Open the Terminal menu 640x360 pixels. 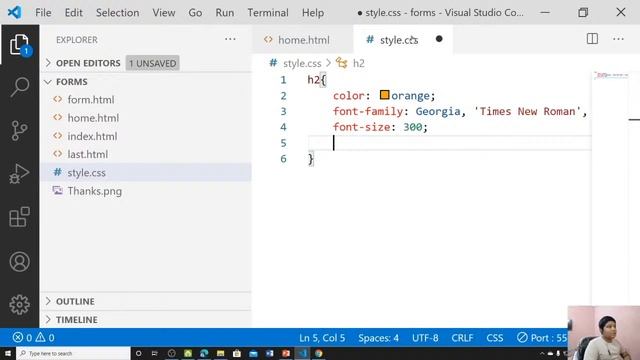coord(268,13)
